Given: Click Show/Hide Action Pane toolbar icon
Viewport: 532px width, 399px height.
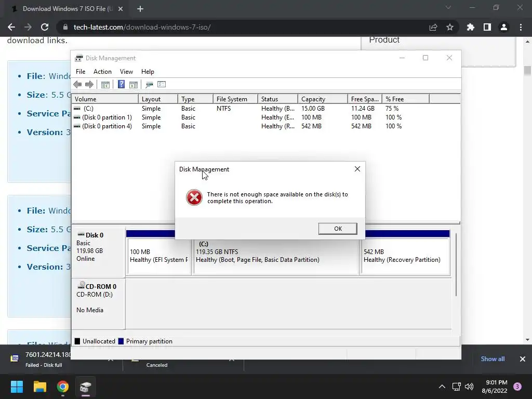Looking at the screenshot, I should pyautogui.click(x=134, y=85).
